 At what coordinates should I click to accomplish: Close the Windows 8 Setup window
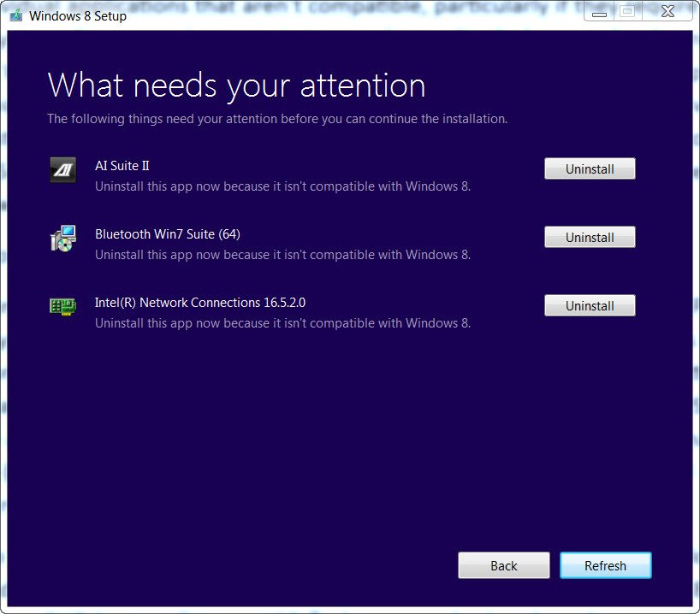coord(668,11)
